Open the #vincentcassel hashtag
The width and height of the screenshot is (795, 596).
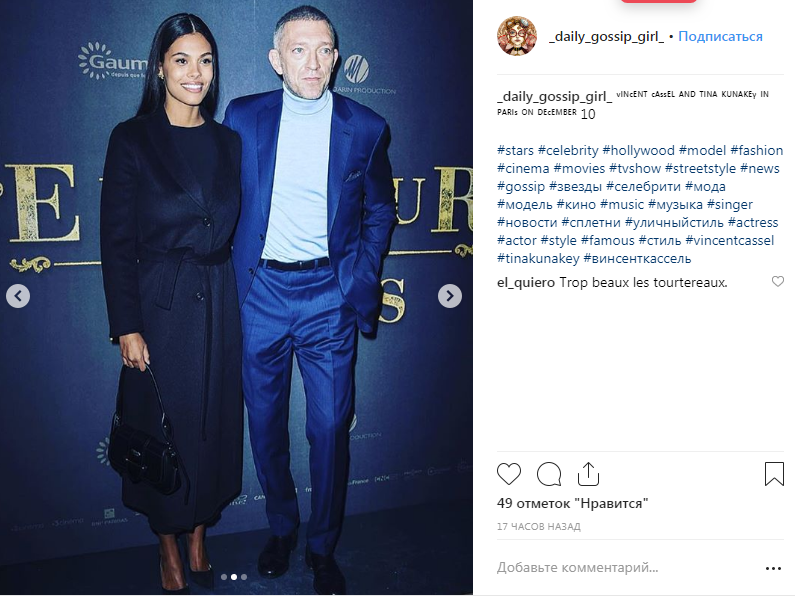pyautogui.click(x=730, y=240)
